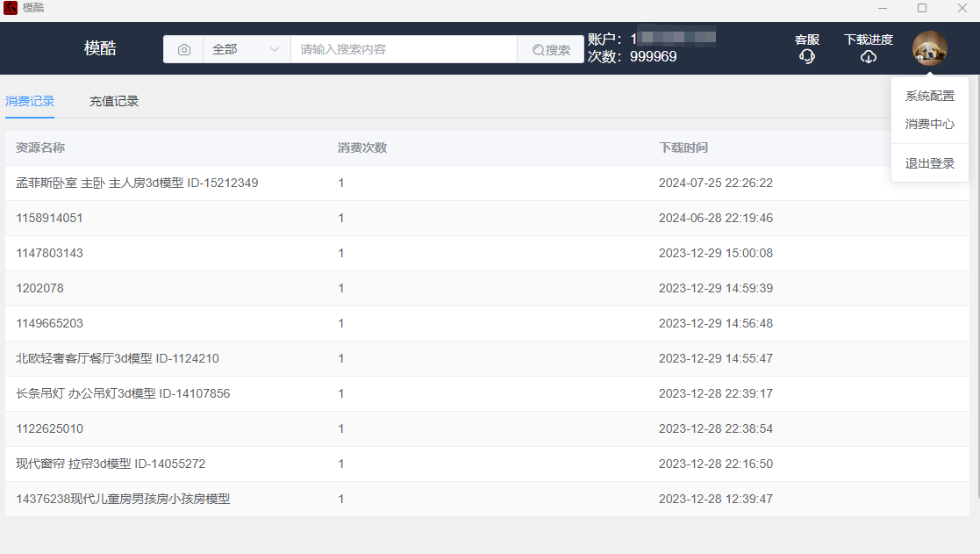Open 消费中心 from the avatar menu
The width and height of the screenshot is (980, 554).
click(929, 125)
